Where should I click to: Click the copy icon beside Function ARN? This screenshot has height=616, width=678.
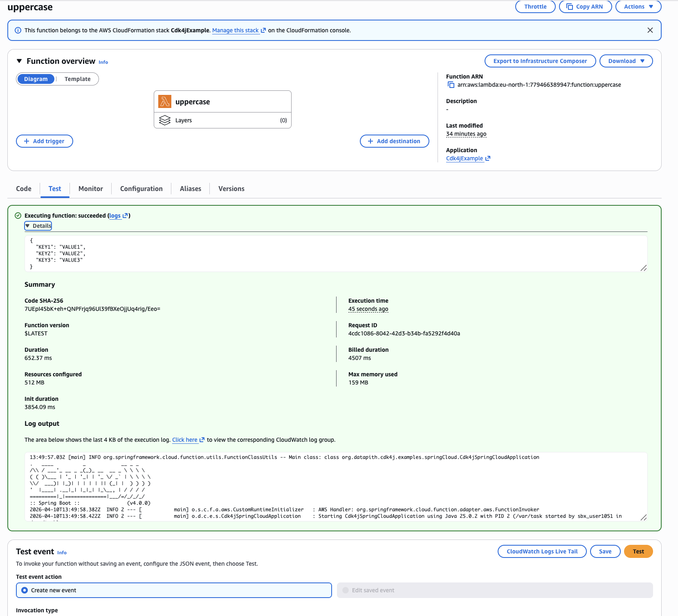tap(451, 85)
